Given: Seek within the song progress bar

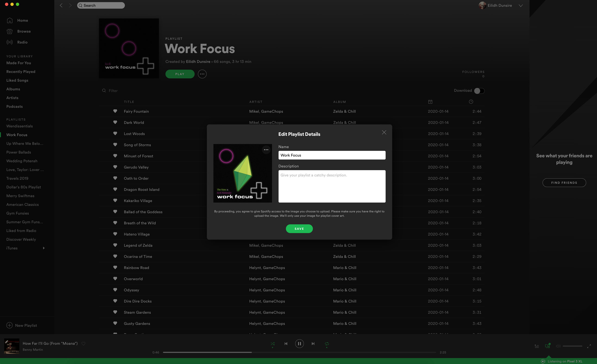Looking at the screenshot, I should click(x=299, y=352).
